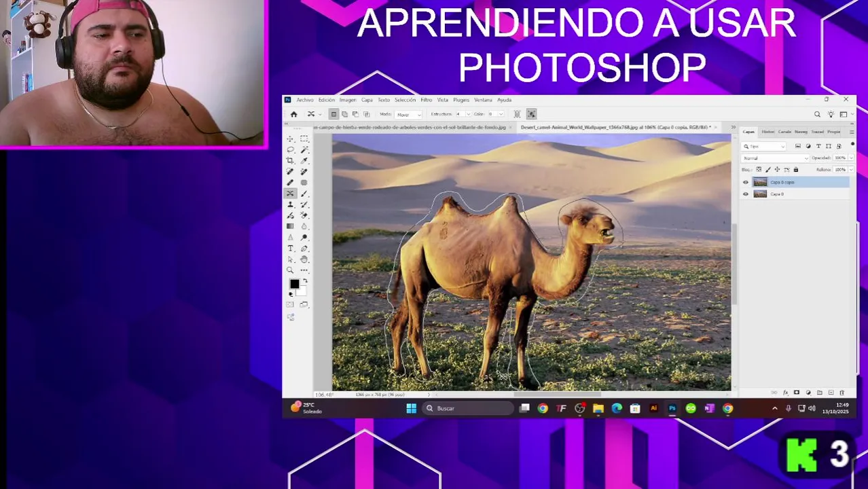Select the Lasso tool

[x=290, y=149]
